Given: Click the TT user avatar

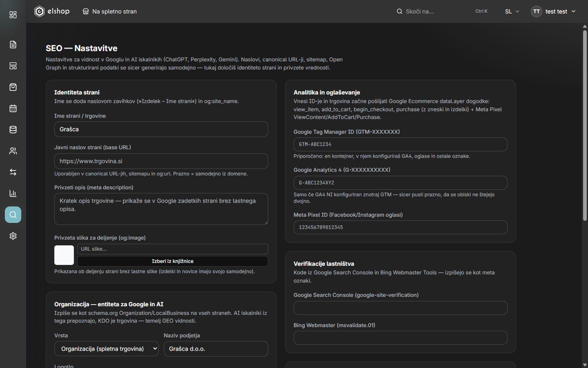Looking at the screenshot, I should [536, 11].
